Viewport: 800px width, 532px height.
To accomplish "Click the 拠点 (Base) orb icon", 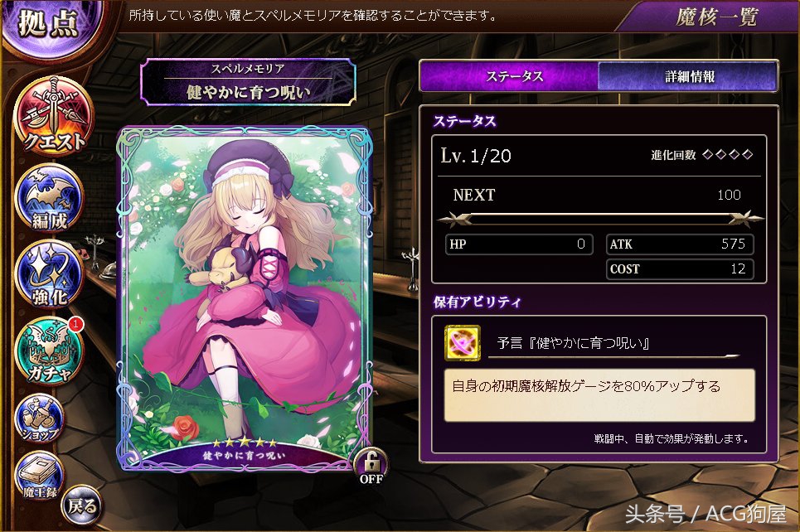I will point(52,26).
